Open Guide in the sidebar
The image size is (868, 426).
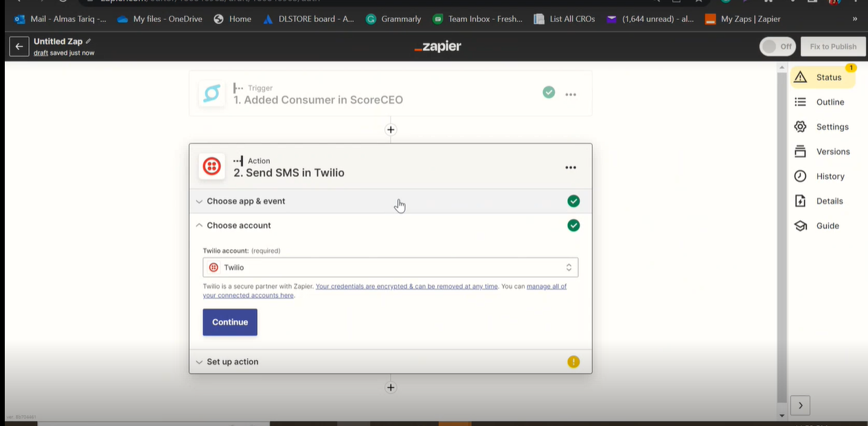point(827,226)
